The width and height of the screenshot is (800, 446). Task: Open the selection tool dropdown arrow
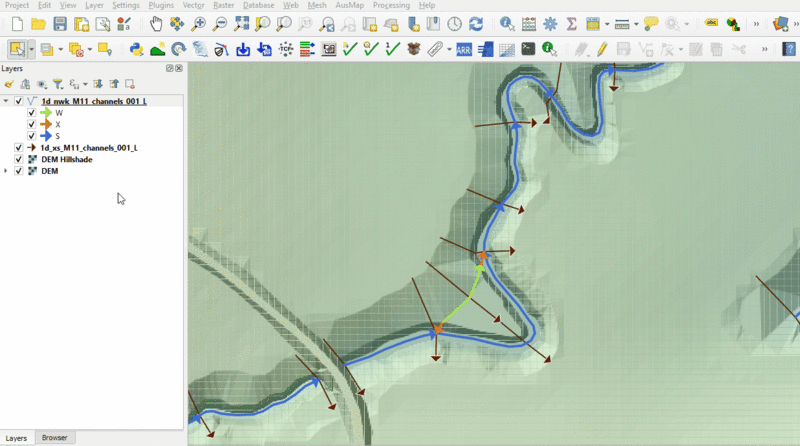32,48
